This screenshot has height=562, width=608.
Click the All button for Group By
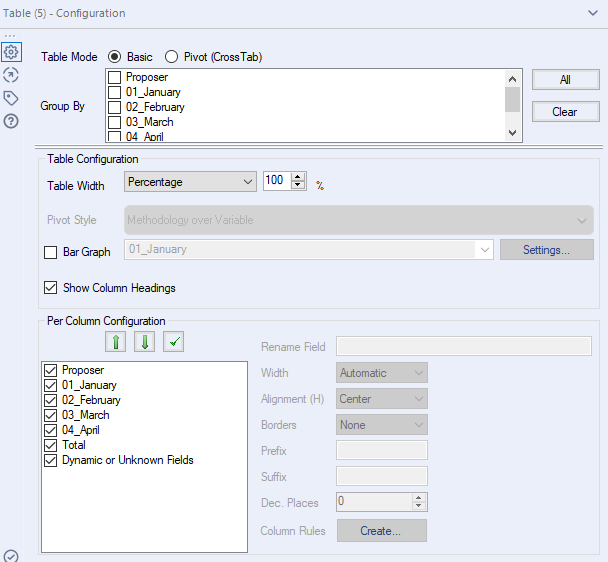564,80
